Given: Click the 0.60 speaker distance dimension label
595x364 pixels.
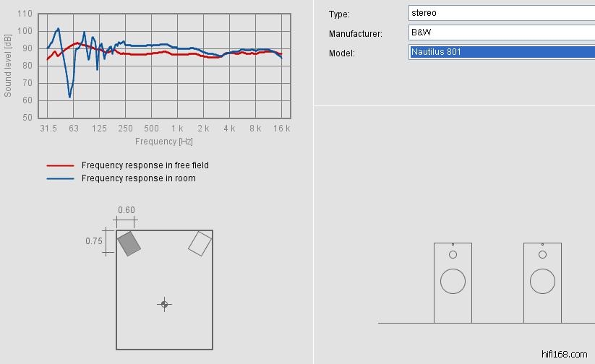Looking at the screenshot, I should point(127,210).
